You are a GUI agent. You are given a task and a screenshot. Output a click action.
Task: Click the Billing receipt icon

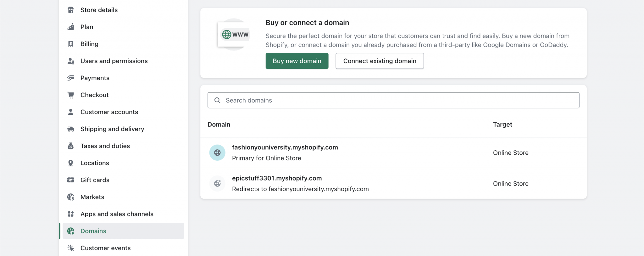(x=71, y=44)
